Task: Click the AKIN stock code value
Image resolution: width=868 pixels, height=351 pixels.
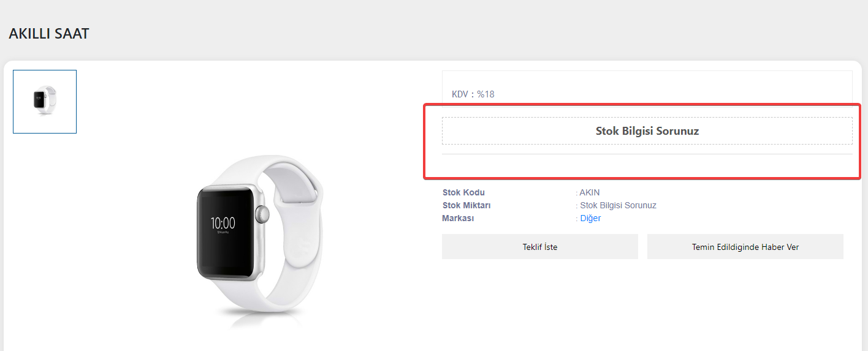Action: click(x=589, y=192)
